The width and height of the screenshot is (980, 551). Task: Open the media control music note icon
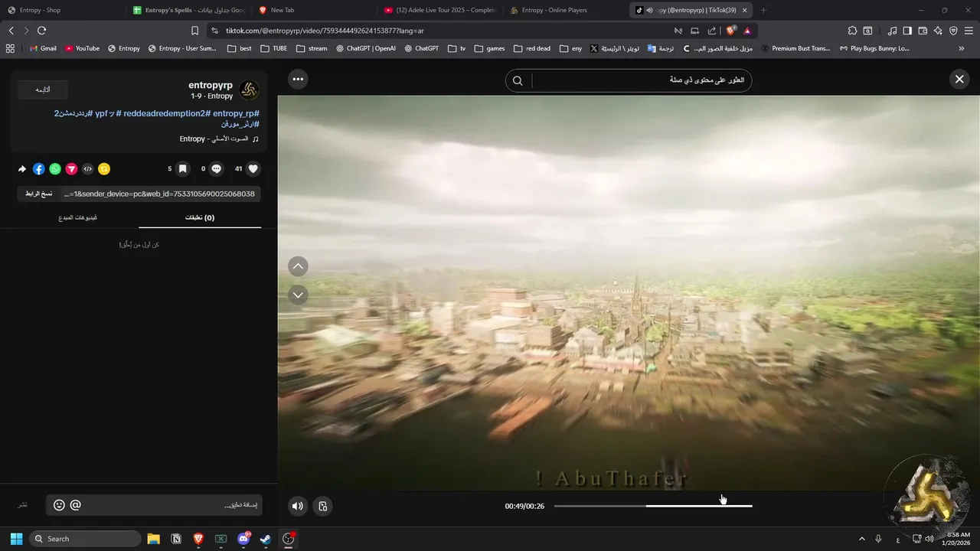[892, 31]
